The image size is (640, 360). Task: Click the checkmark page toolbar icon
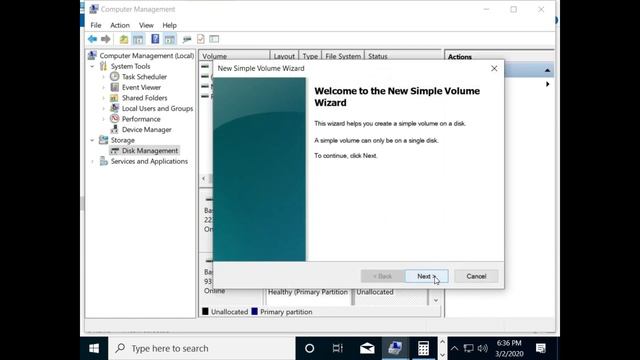(x=201, y=39)
